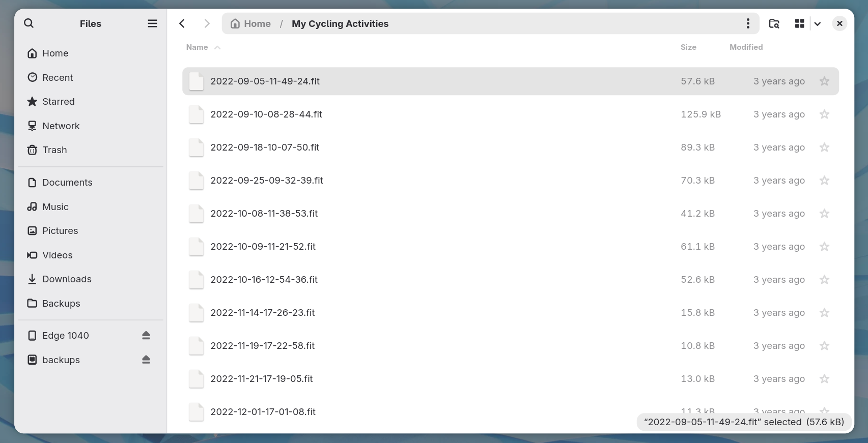The image size is (868, 443).
Task: Open the Videos folder in sidebar
Action: click(91, 255)
